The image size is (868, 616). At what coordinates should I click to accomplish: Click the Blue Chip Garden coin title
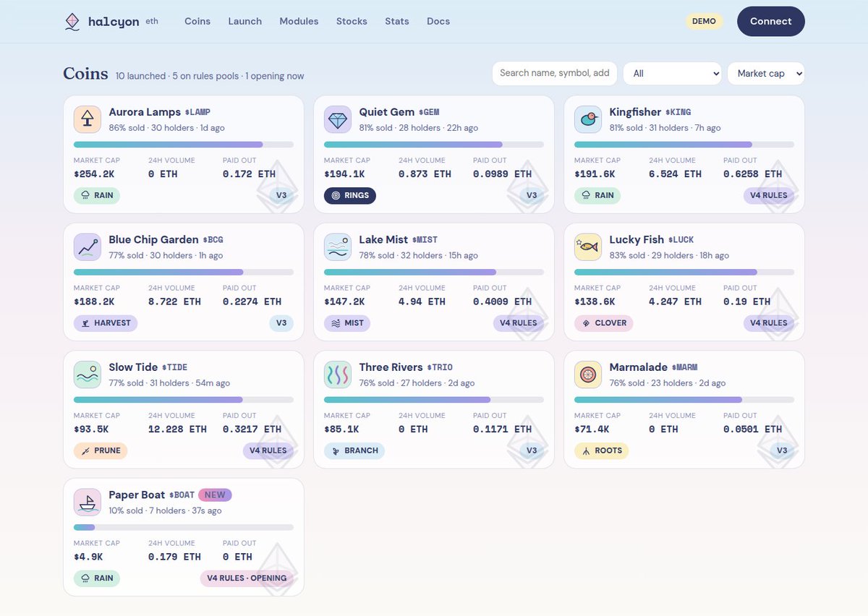pos(153,240)
